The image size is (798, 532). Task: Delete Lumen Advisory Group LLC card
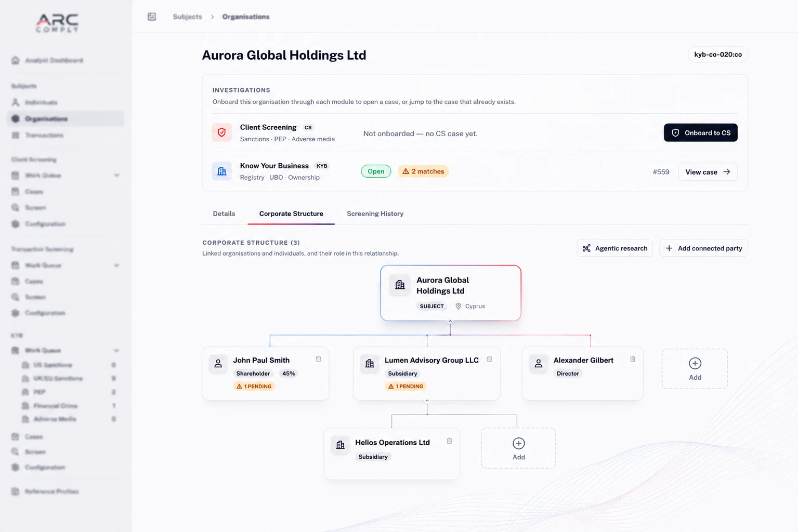click(489, 359)
